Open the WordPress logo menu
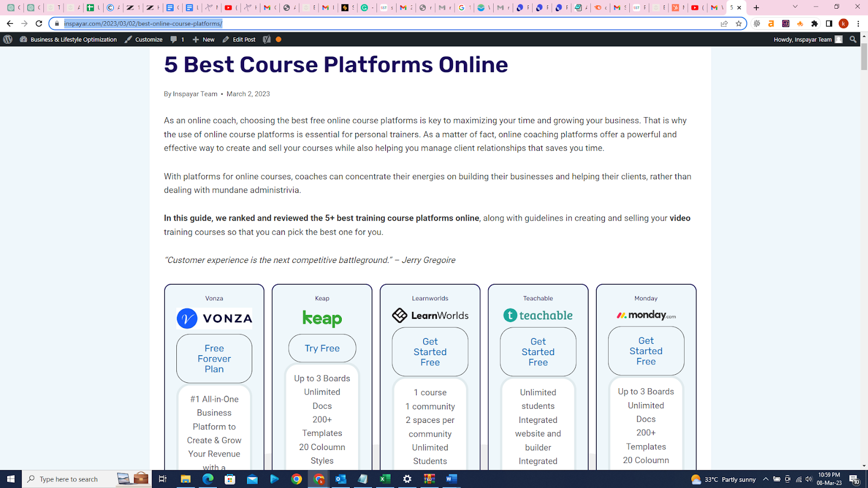The height and width of the screenshot is (488, 868). click(8, 40)
